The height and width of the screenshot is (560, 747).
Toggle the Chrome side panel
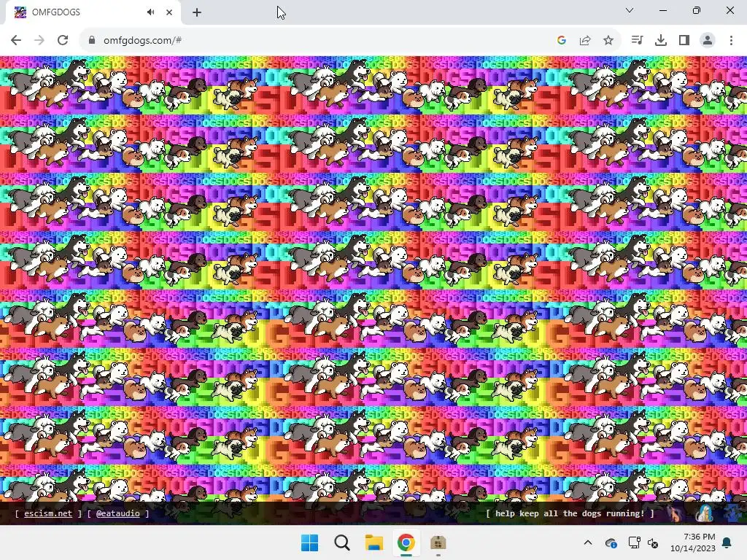coord(684,41)
